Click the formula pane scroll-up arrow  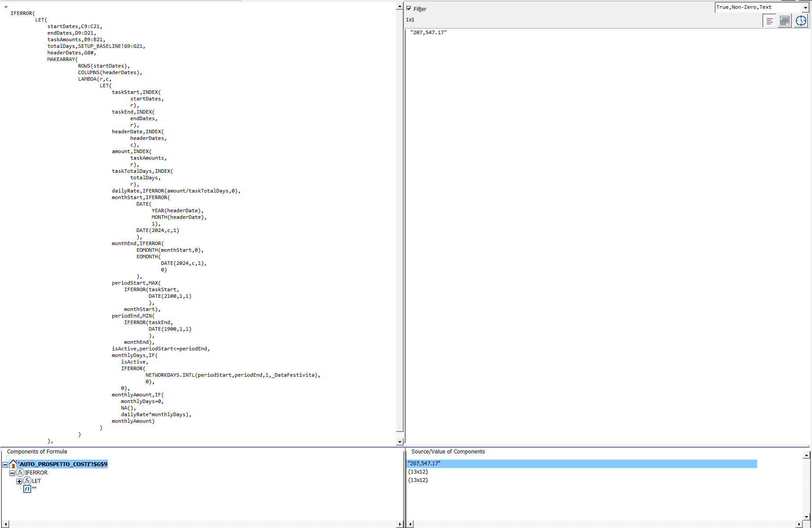point(400,7)
